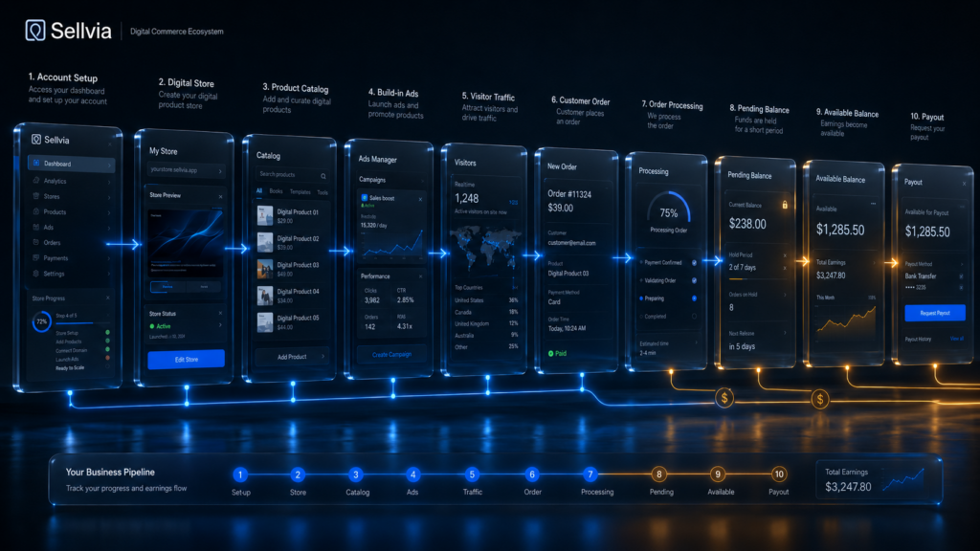Image resolution: width=980 pixels, height=551 pixels.
Task: Click the three-dots menu on Available Balance
Action: pos(873,204)
